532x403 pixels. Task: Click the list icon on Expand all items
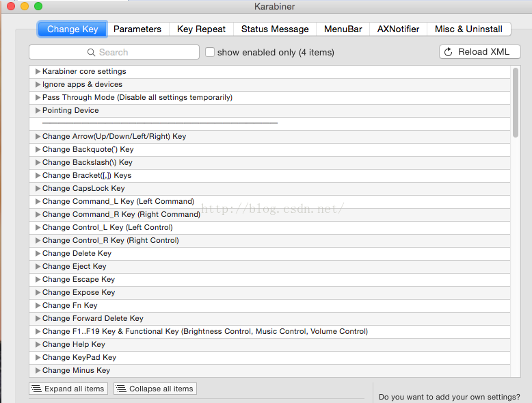click(x=36, y=389)
